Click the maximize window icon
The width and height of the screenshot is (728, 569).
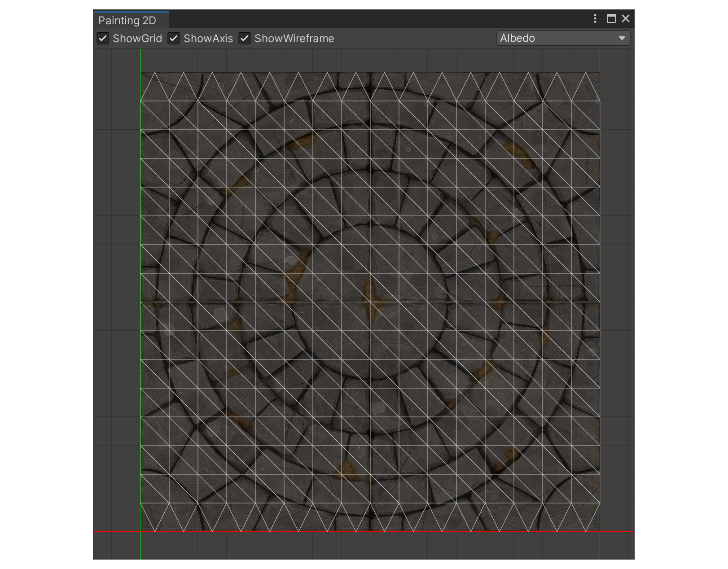(x=610, y=19)
